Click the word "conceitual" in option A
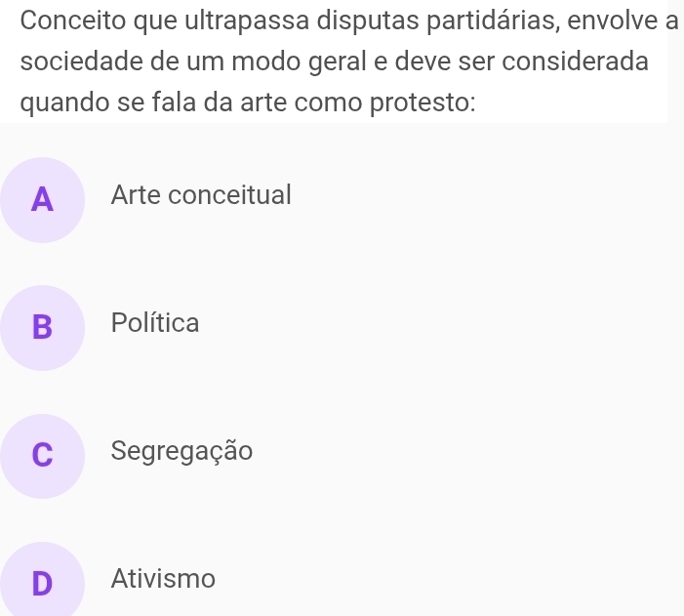 pos(228,195)
